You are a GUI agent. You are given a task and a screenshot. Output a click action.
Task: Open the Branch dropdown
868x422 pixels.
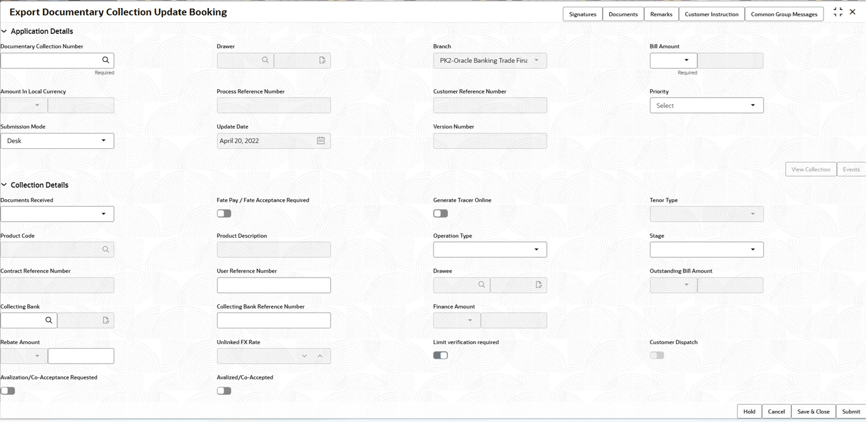490,60
